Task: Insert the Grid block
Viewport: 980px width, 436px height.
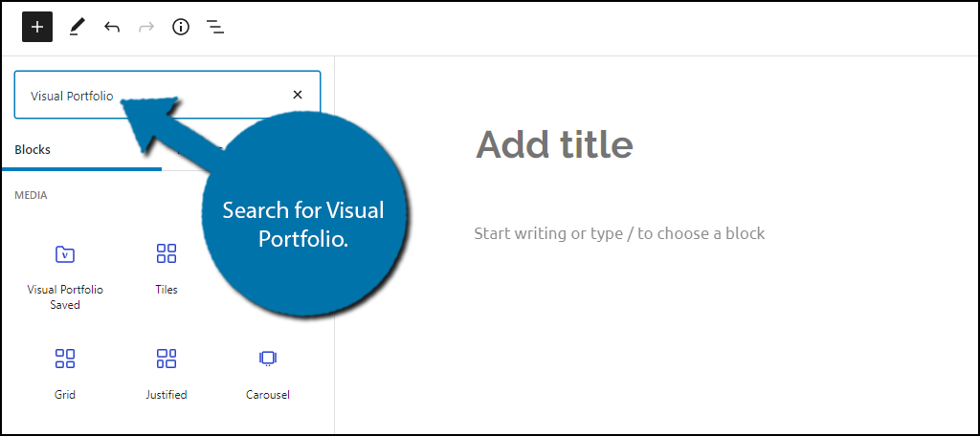Action: click(x=65, y=375)
